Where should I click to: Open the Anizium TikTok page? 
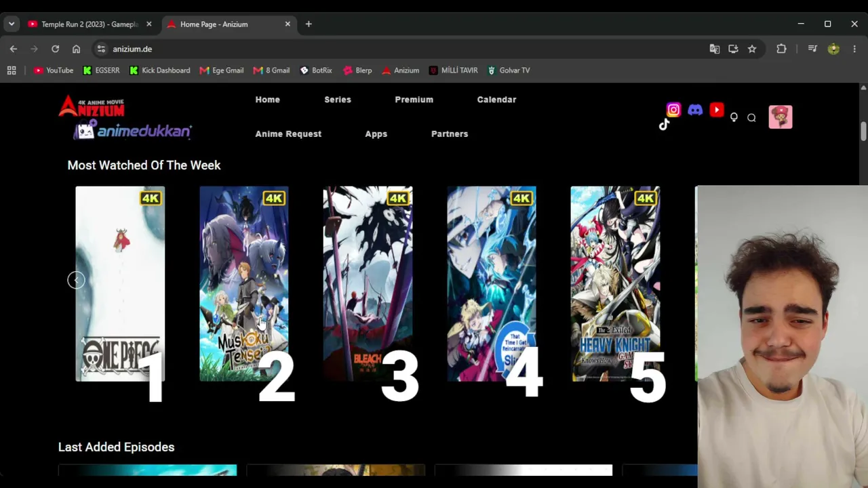(664, 125)
